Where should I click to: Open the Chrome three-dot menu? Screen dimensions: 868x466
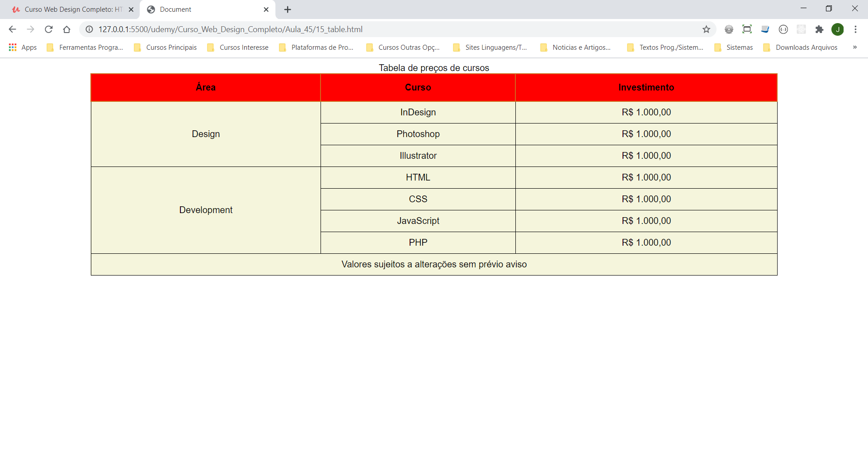tap(855, 29)
